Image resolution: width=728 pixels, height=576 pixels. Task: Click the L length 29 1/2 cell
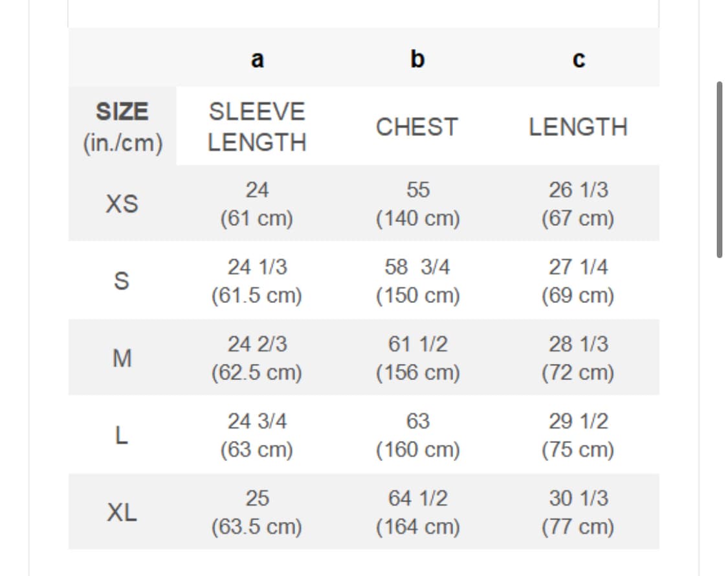pyautogui.click(x=578, y=435)
